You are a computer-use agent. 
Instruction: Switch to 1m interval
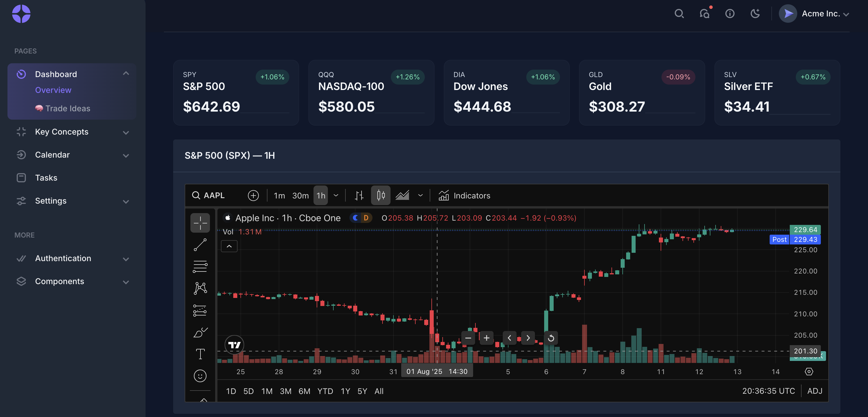(279, 196)
